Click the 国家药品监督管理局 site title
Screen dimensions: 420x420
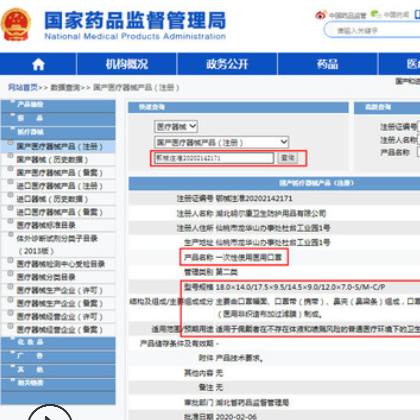tap(135, 21)
